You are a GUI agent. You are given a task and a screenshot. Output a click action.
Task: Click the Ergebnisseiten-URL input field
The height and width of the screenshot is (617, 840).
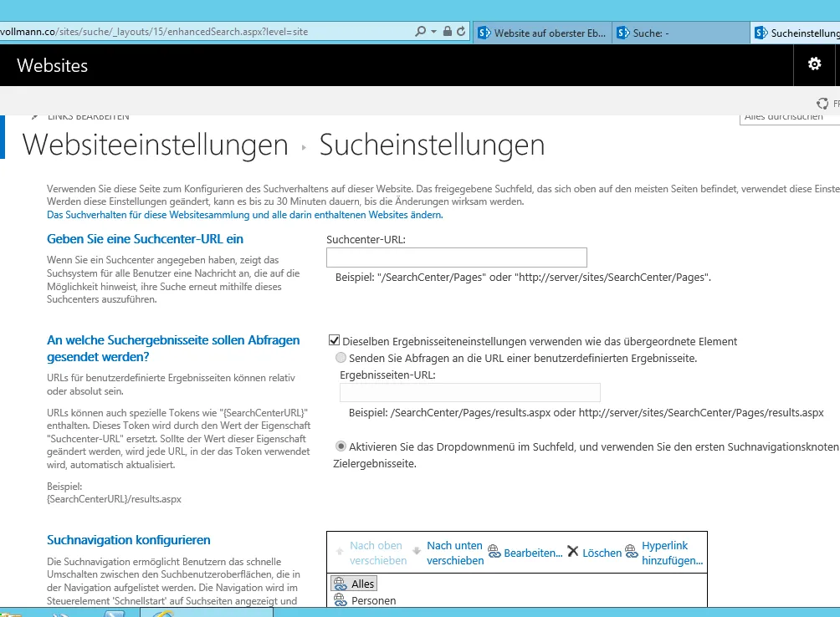tap(470, 392)
